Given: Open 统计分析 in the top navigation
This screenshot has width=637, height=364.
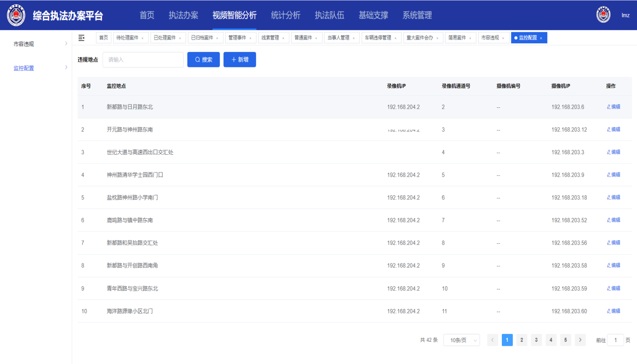Looking at the screenshot, I should click(286, 15).
